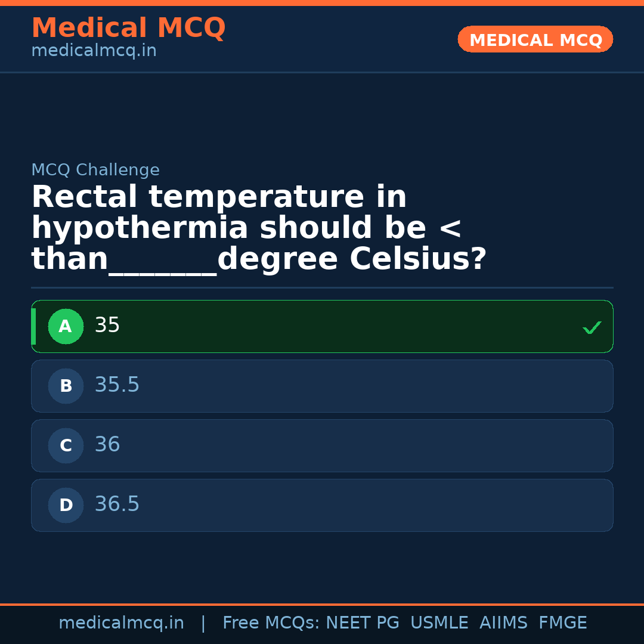Click the orange MEDICAL MCQ badge
Image resolution: width=644 pixels, height=644 pixels.
tap(535, 40)
